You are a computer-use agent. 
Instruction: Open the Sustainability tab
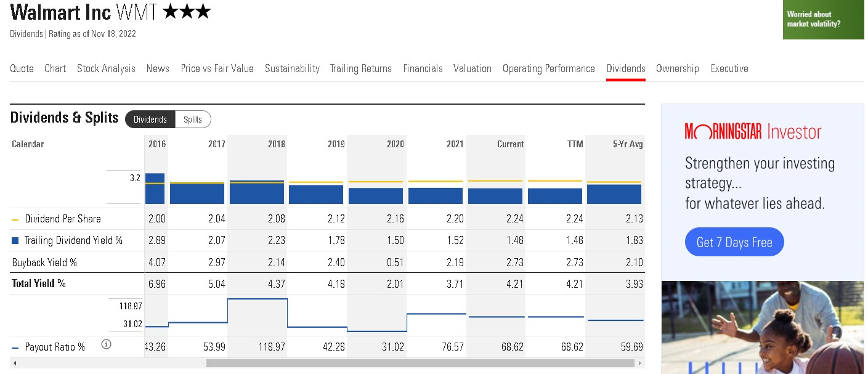(x=292, y=68)
